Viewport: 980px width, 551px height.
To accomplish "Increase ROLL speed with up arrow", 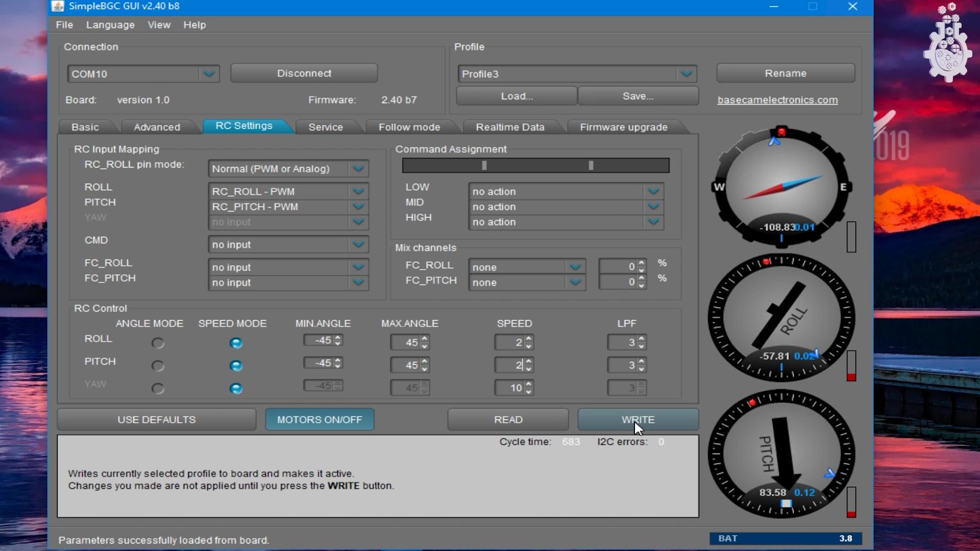I will (x=529, y=339).
